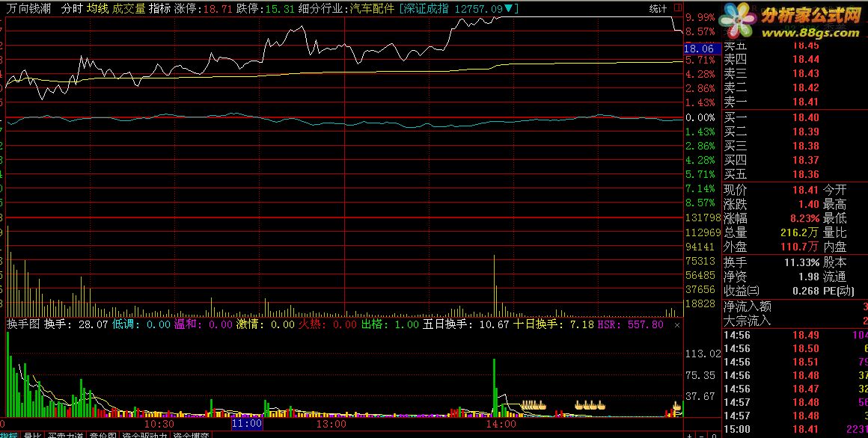Select the 14:56 trade row at 18.50

click(795, 348)
